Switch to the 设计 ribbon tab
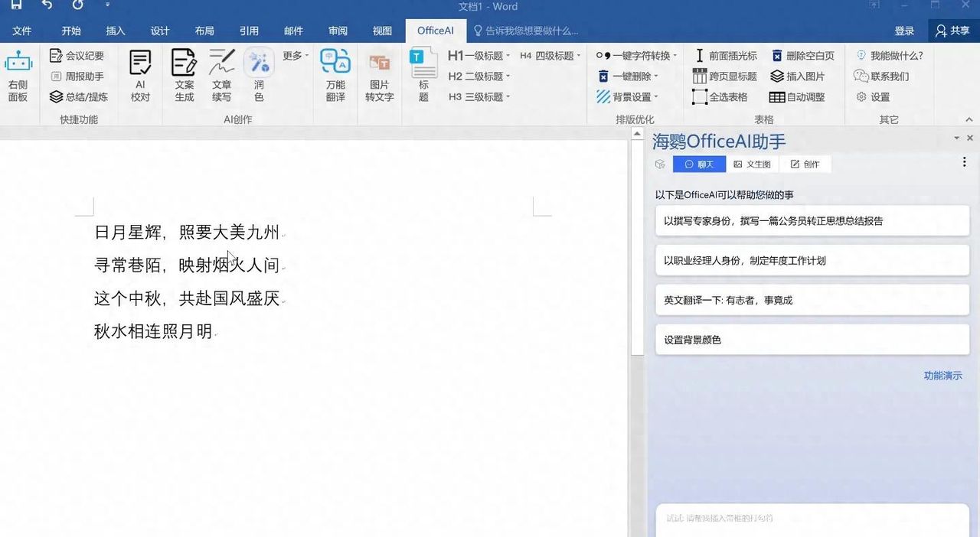The height and width of the screenshot is (537, 980). click(160, 31)
